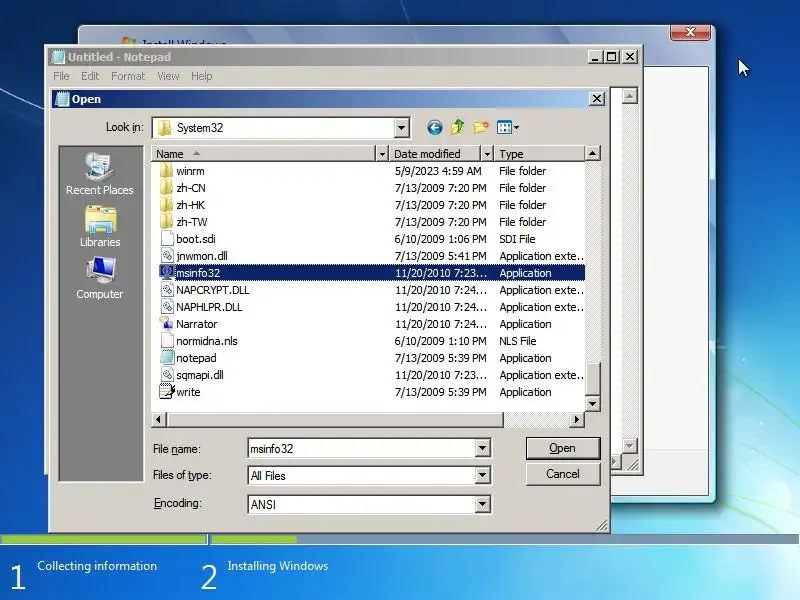
Task: Open the File menu in Notepad
Action: (x=61, y=76)
